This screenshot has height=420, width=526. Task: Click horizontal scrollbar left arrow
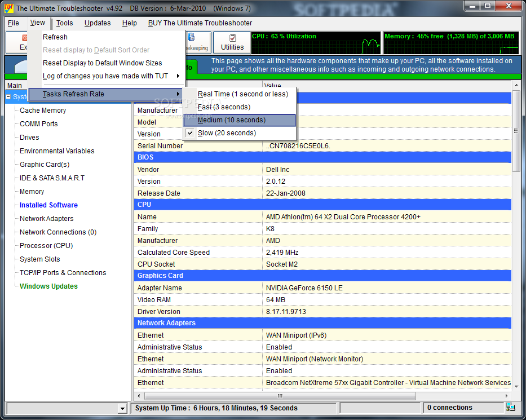(139, 396)
